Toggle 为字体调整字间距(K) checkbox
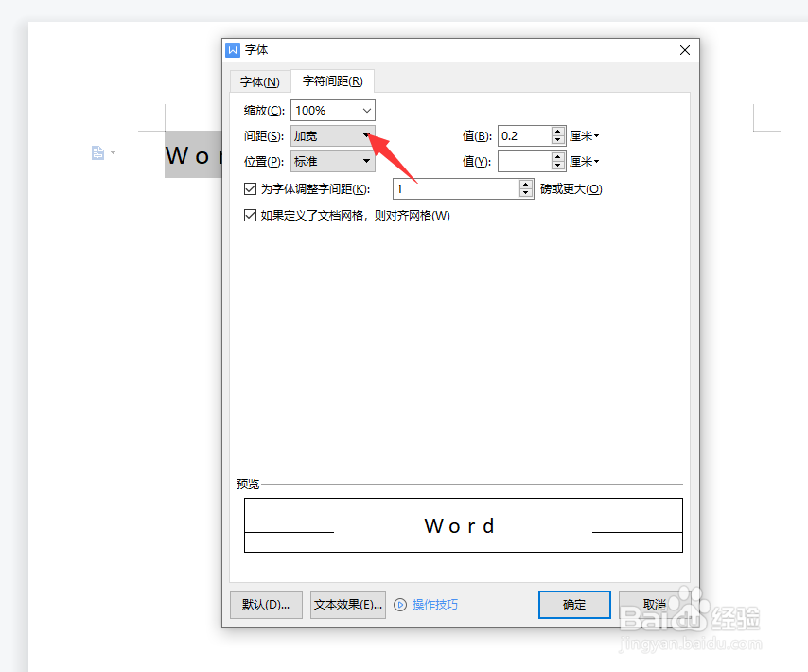Screen dimensions: 808x672 pyautogui.click(x=250, y=189)
